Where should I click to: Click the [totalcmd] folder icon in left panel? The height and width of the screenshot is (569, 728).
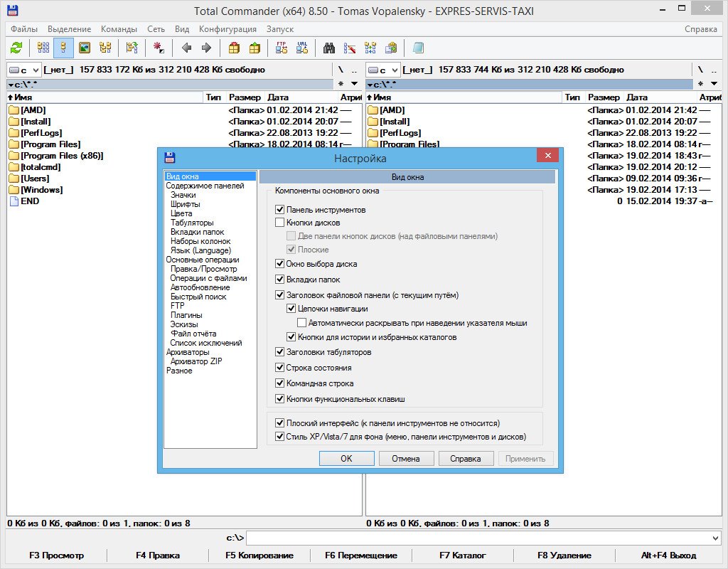(14, 167)
